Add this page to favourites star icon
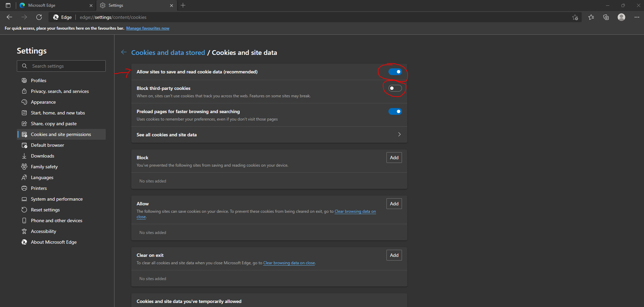The height and width of the screenshot is (307, 644). (x=575, y=17)
